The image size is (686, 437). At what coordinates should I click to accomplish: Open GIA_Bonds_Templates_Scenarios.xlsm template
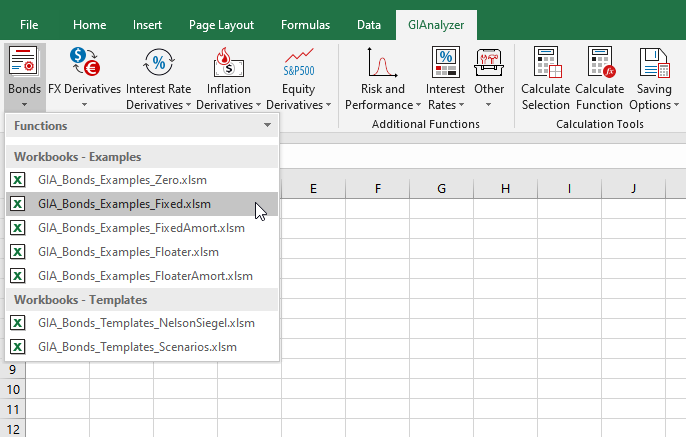[x=142, y=347]
